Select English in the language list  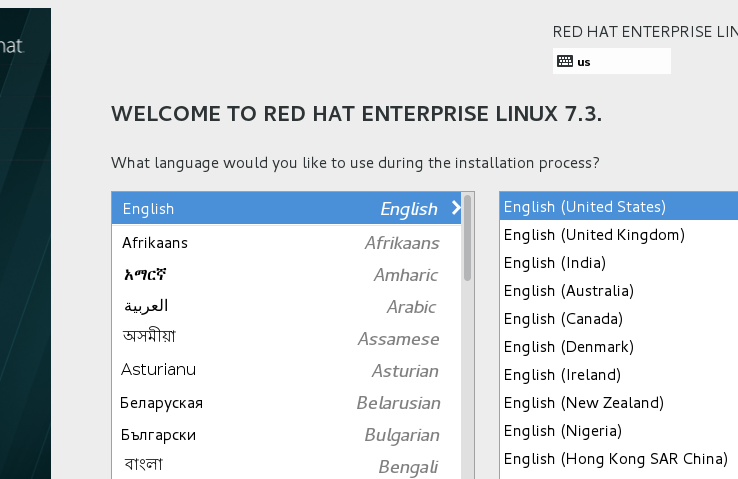pos(286,208)
